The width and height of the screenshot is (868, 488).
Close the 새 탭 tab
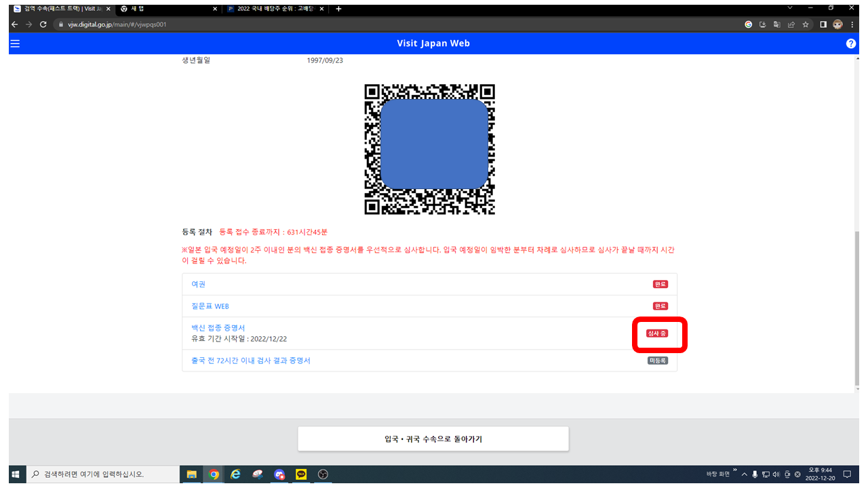pyautogui.click(x=216, y=9)
